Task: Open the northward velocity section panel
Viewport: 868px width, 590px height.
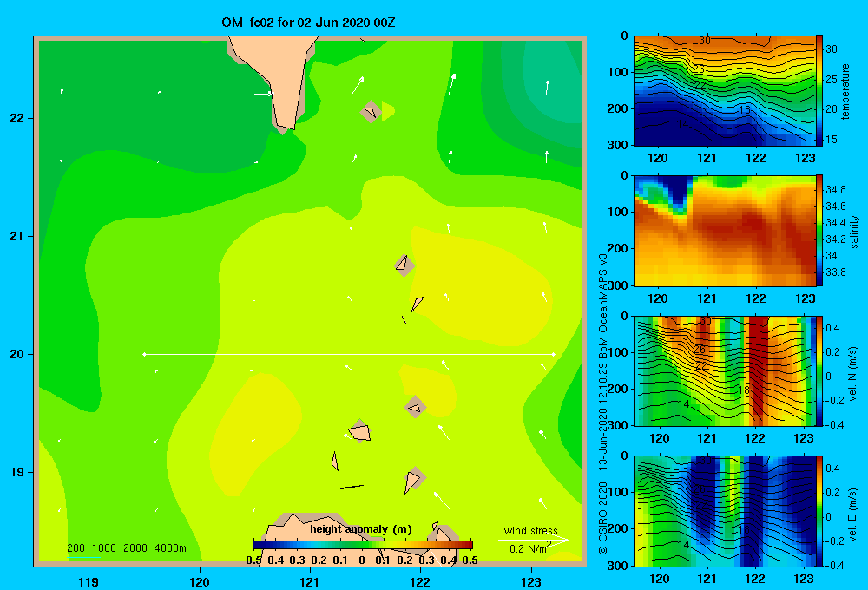Action: click(x=725, y=371)
